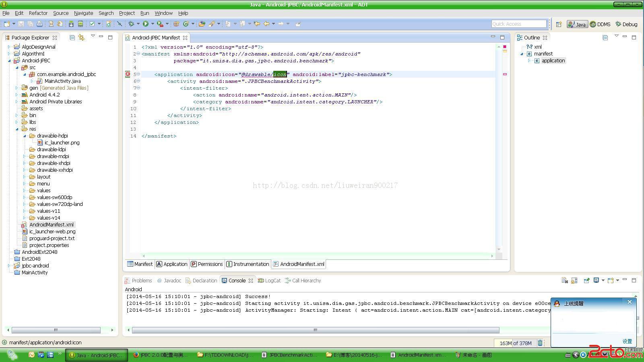Screen dimensions: 644x362
Task: Expand the jpbc-android project node
Action: point(9,266)
